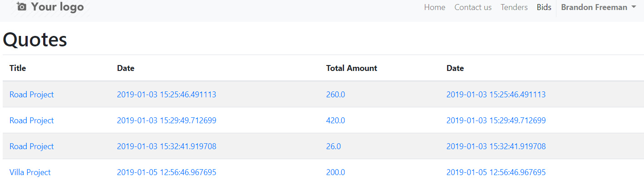The height and width of the screenshot is (186, 644).
Task: Click the 200.0 total amount link
Action: pyautogui.click(x=335, y=172)
